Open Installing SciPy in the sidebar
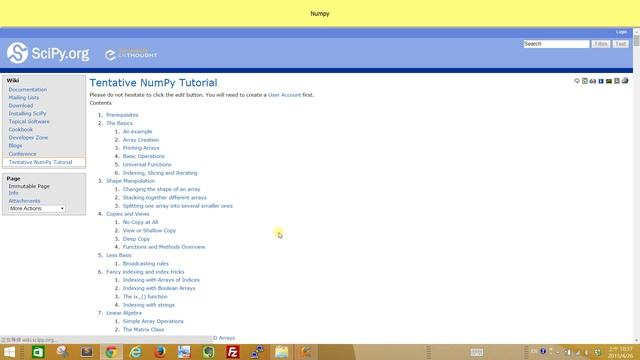 27,113
